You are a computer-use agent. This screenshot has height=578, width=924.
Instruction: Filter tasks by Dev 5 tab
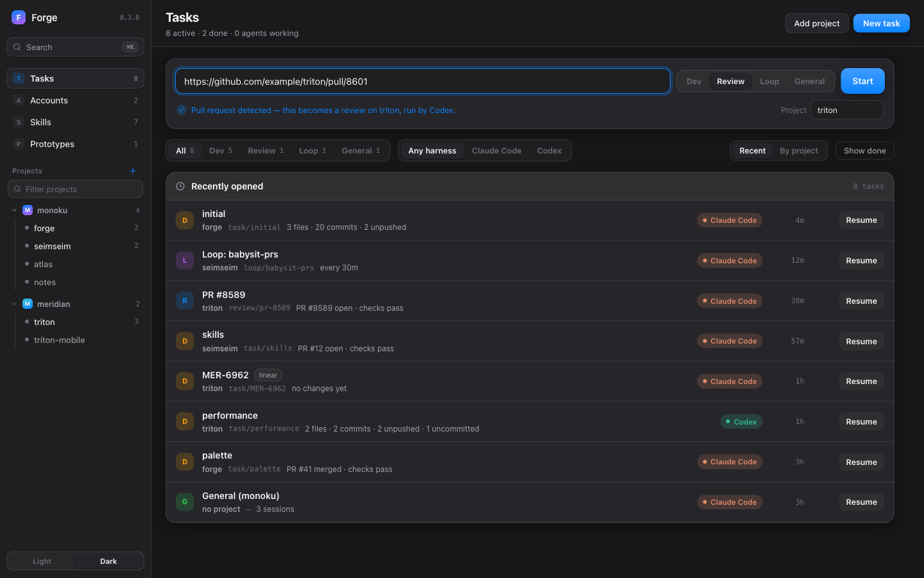(221, 150)
